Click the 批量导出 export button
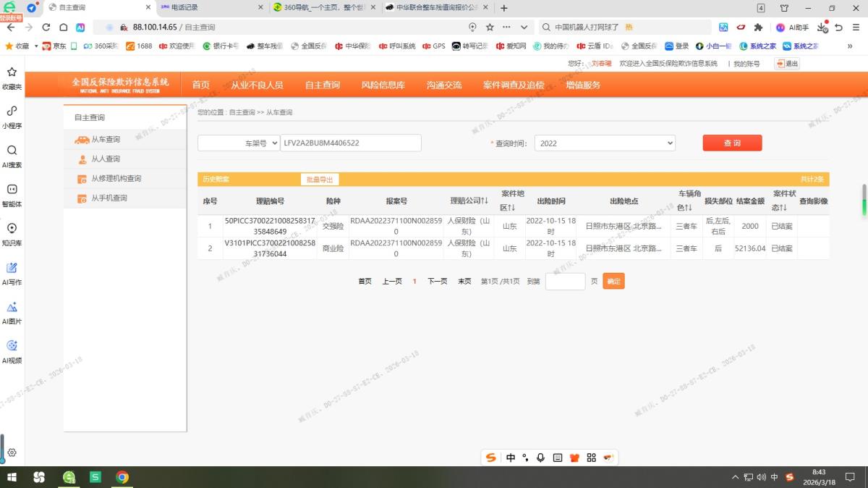The height and width of the screenshot is (488, 868). (x=320, y=180)
